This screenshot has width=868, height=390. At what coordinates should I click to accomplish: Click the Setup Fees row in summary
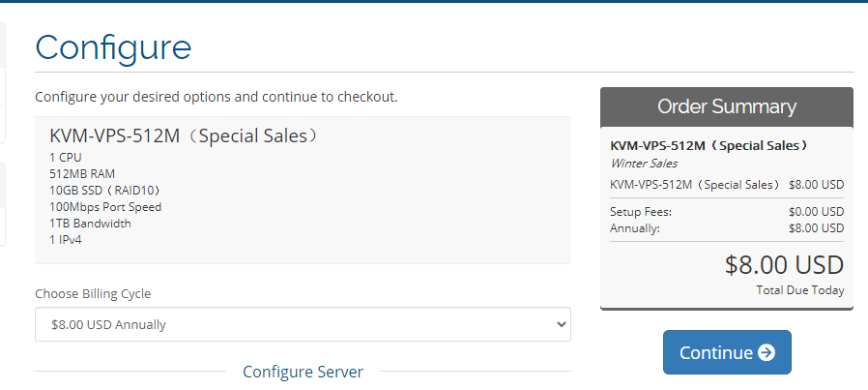[x=727, y=212]
